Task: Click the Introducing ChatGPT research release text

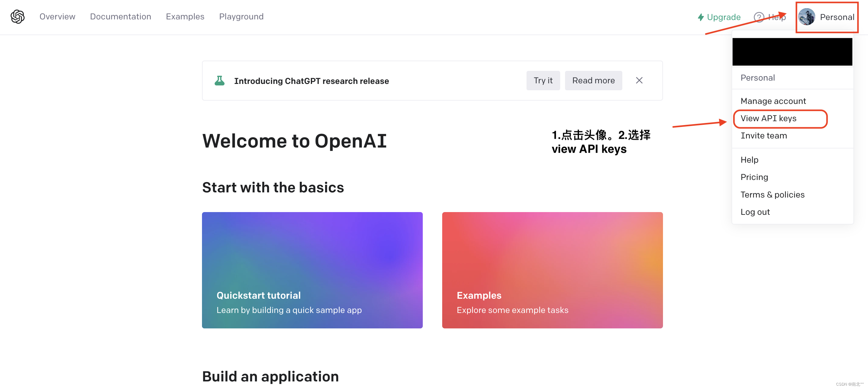Action: click(311, 81)
